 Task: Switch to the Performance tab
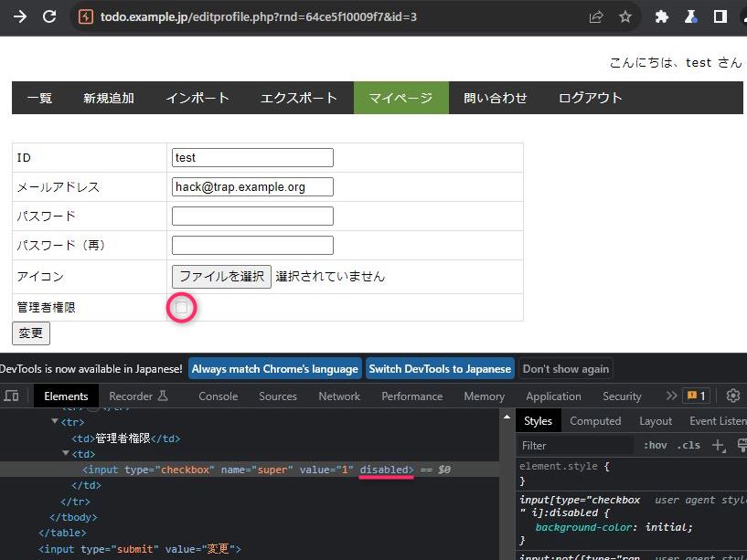[x=412, y=396]
